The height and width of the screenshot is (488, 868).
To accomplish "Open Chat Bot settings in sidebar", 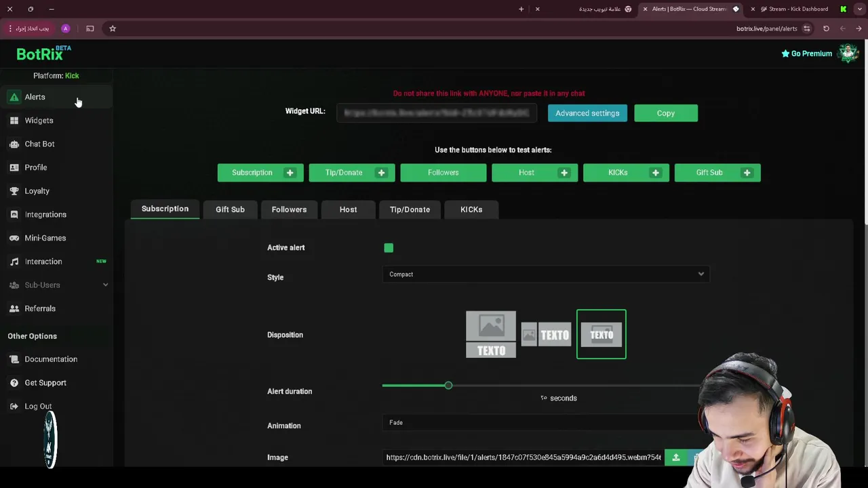I will tap(39, 144).
